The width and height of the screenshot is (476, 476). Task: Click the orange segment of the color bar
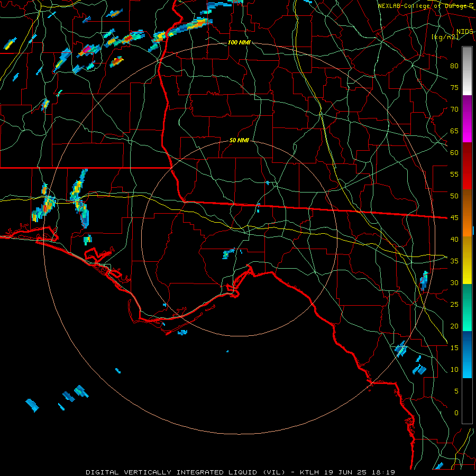467,213
